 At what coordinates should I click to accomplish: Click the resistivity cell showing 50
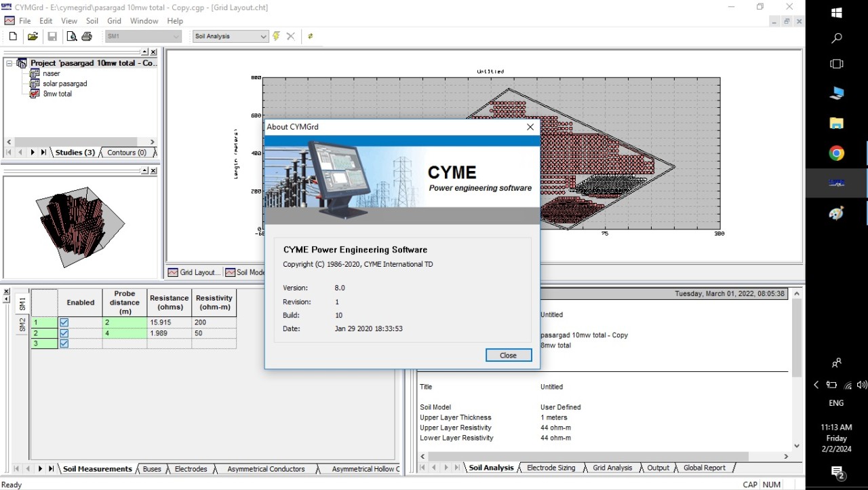coord(214,333)
